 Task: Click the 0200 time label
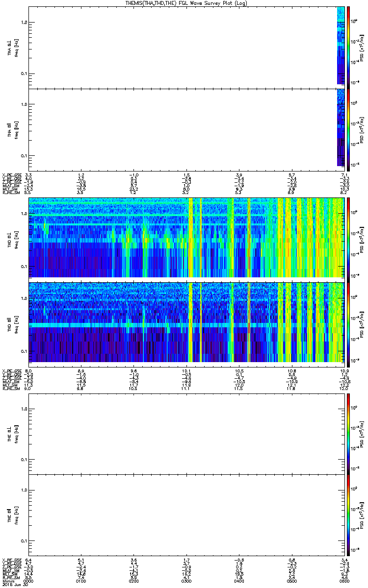(x=134, y=581)
